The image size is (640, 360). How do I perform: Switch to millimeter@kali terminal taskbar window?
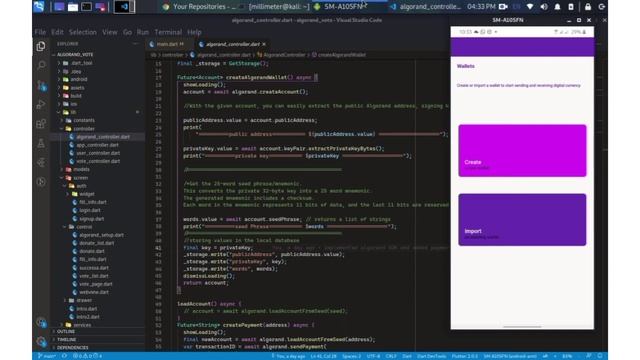[x=274, y=7]
